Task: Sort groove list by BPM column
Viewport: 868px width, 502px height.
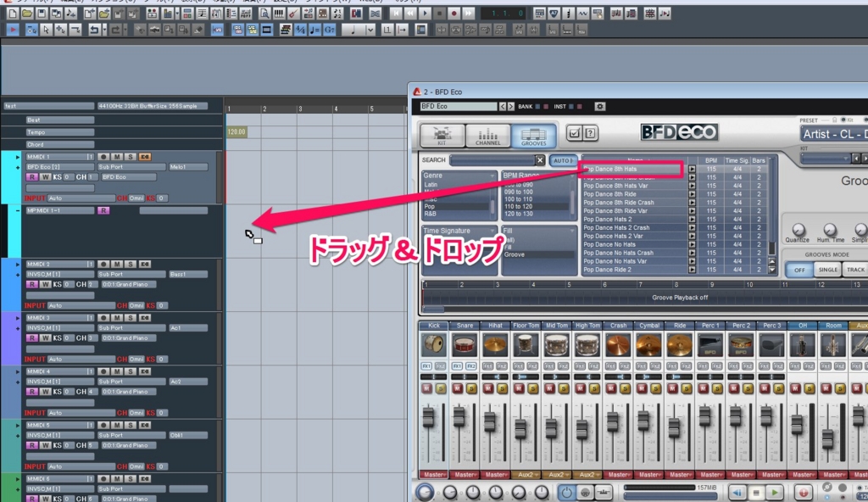Action: pyautogui.click(x=711, y=160)
